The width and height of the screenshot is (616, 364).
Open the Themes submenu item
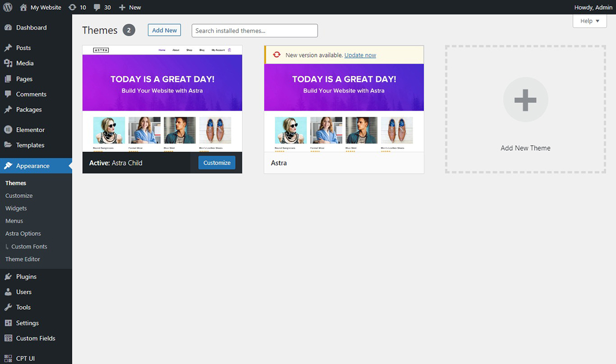15,183
